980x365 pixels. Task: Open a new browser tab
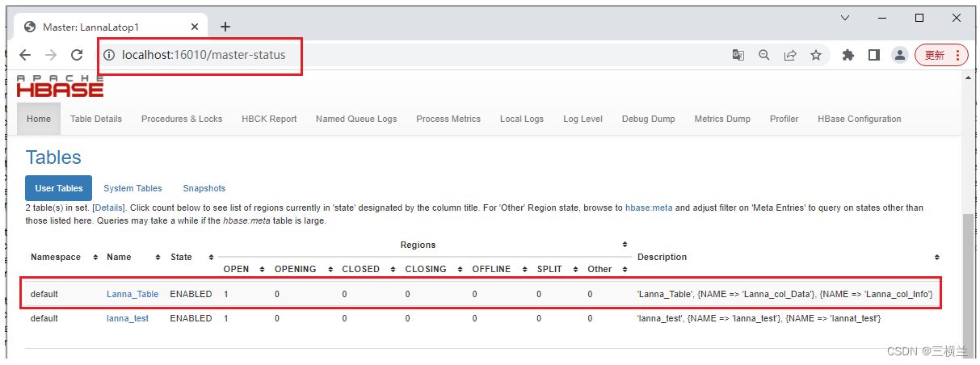tap(225, 26)
